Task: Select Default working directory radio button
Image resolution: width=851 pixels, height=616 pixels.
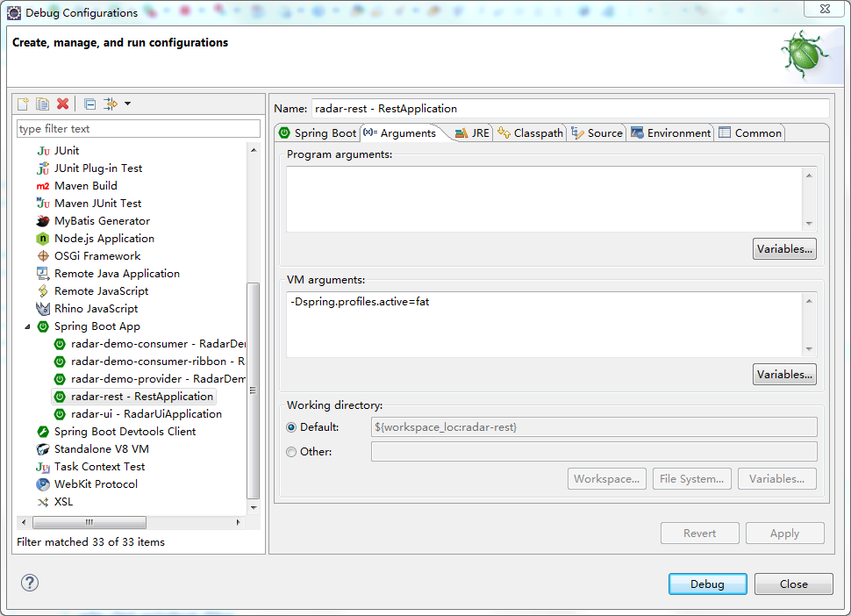Action: point(291,427)
